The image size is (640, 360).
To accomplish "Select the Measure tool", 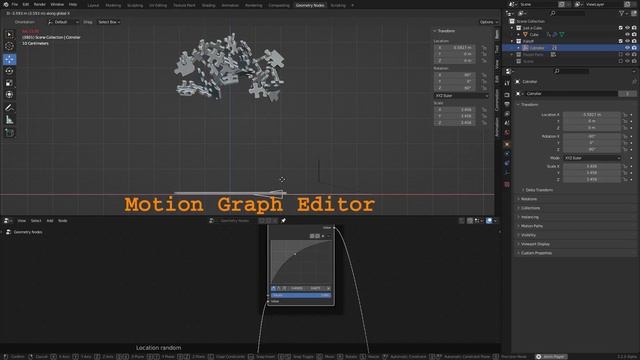I will (9, 120).
